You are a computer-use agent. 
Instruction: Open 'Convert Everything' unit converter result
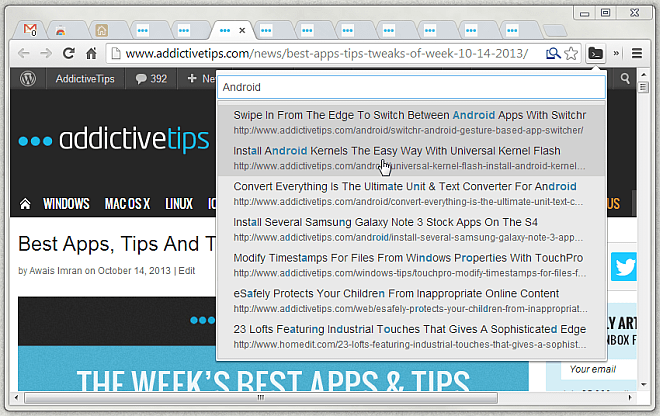411,194
